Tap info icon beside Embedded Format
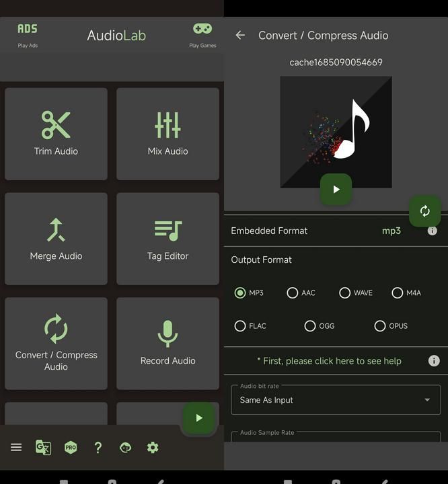The height and width of the screenshot is (484, 448). 433,231
